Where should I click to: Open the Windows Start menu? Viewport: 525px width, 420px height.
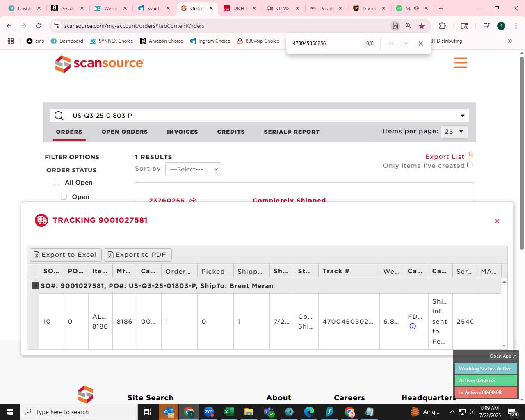(10, 412)
